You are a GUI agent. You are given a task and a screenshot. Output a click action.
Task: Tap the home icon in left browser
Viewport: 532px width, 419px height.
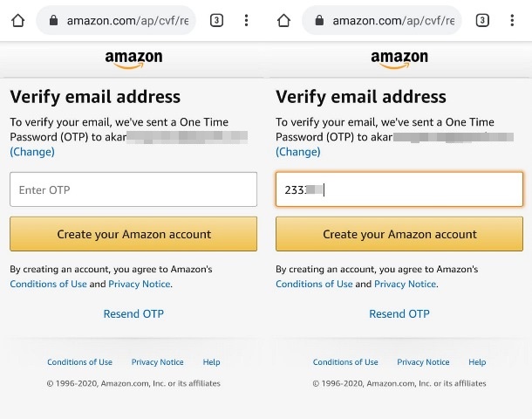point(18,21)
